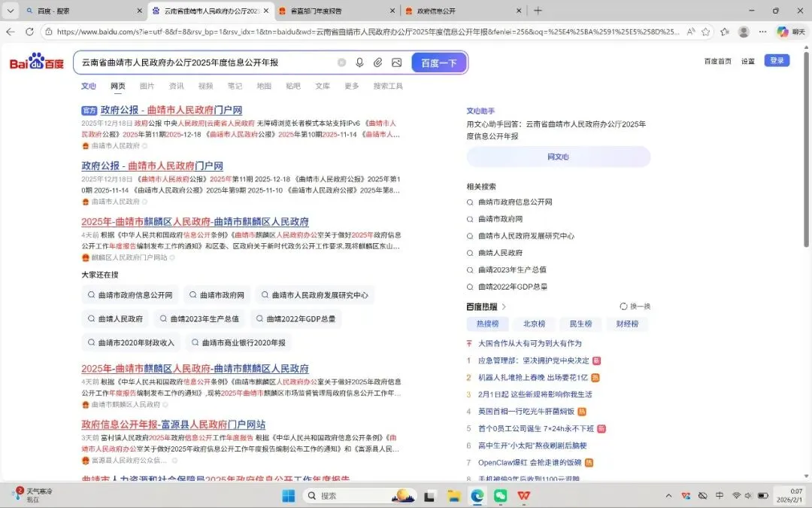Select the 北京榜 hot list tab
Image resolution: width=812 pixels, height=508 pixels.
(x=534, y=324)
